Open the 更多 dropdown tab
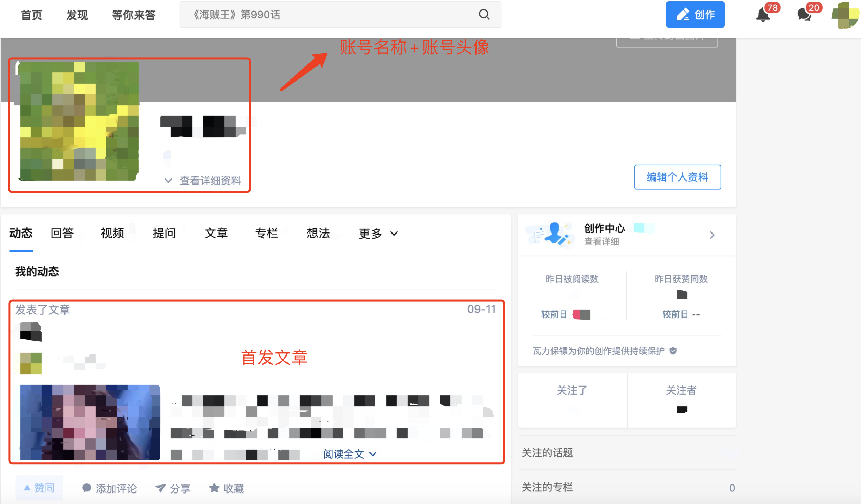 pyautogui.click(x=378, y=234)
